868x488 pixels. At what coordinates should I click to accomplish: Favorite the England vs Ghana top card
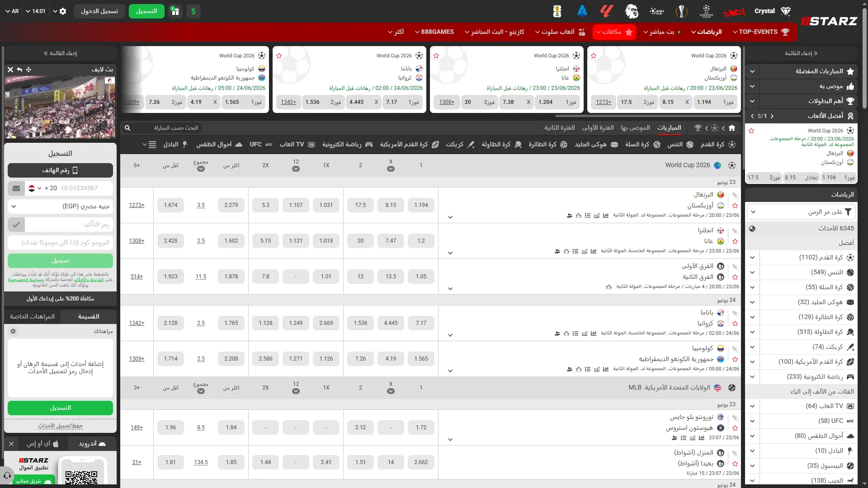436,56
